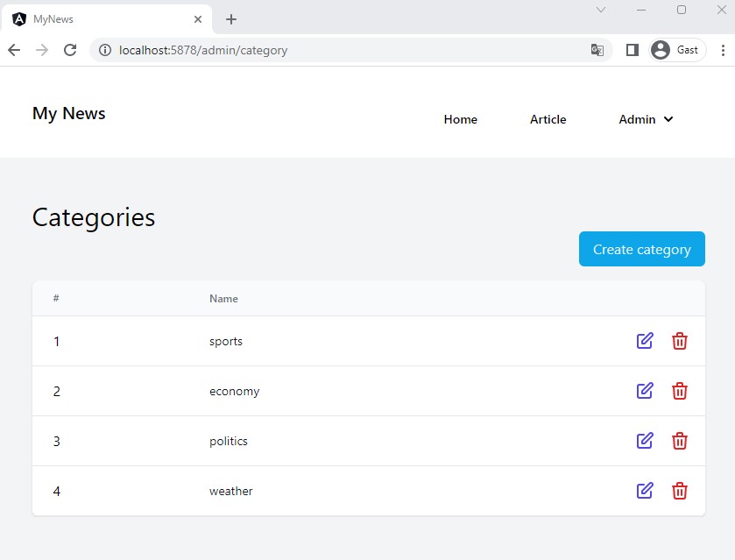This screenshot has height=560, width=735.
Task: Delete the economy category
Action: pyautogui.click(x=680, y=391)
